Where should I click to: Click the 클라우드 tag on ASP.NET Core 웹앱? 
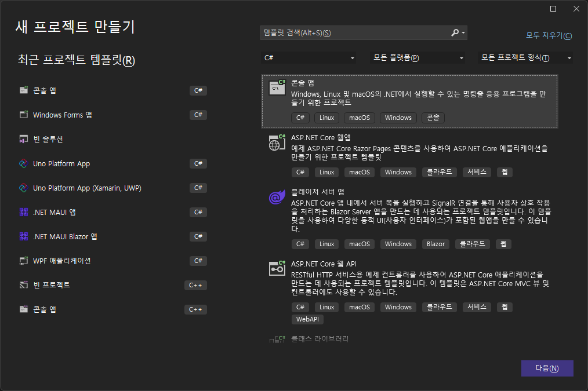coord(439,172)
